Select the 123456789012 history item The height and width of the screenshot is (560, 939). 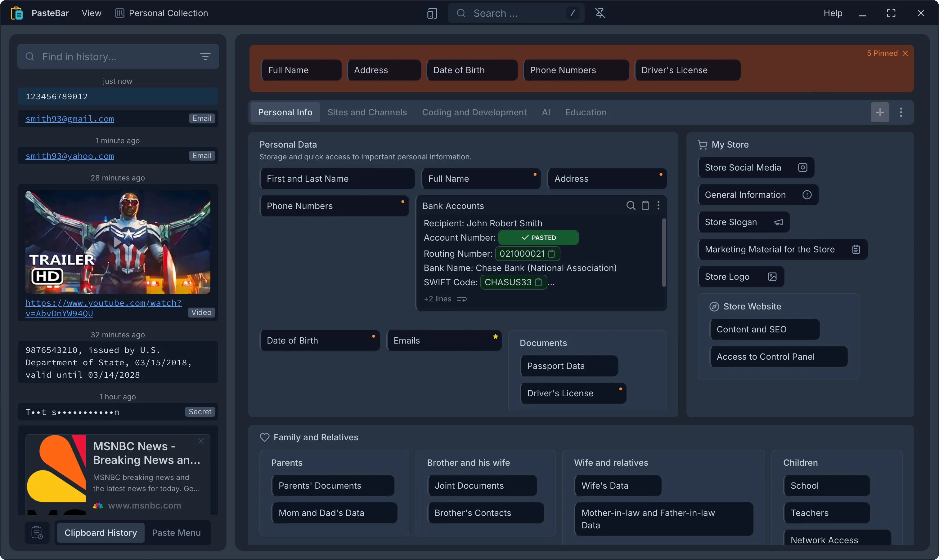pyautogui.click(x=117, y=97)
